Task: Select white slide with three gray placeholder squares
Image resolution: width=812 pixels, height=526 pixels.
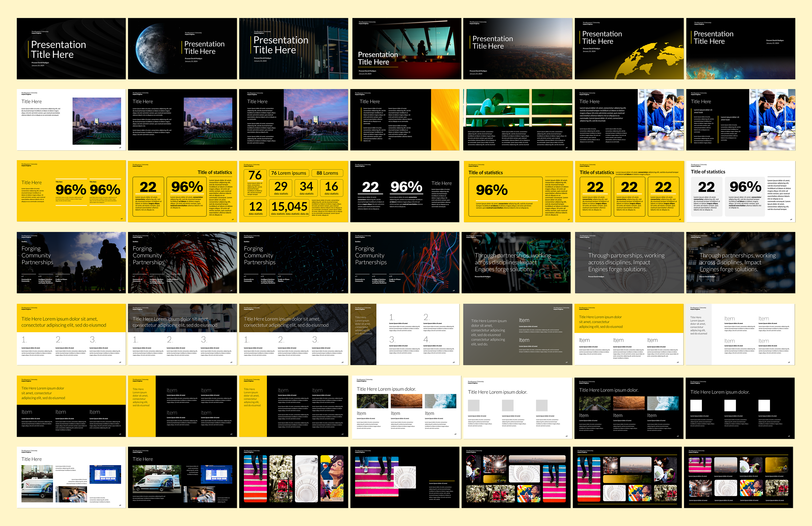Action: [x=518, y=408]
